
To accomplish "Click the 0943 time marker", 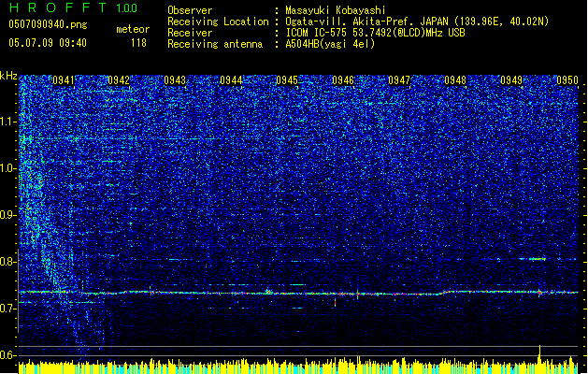I will coord(175,79).
